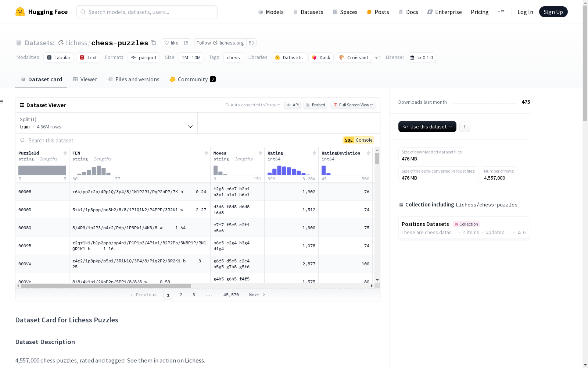
Task: Copy dataset name with copy icon
Action: click(x=154, y=43)
